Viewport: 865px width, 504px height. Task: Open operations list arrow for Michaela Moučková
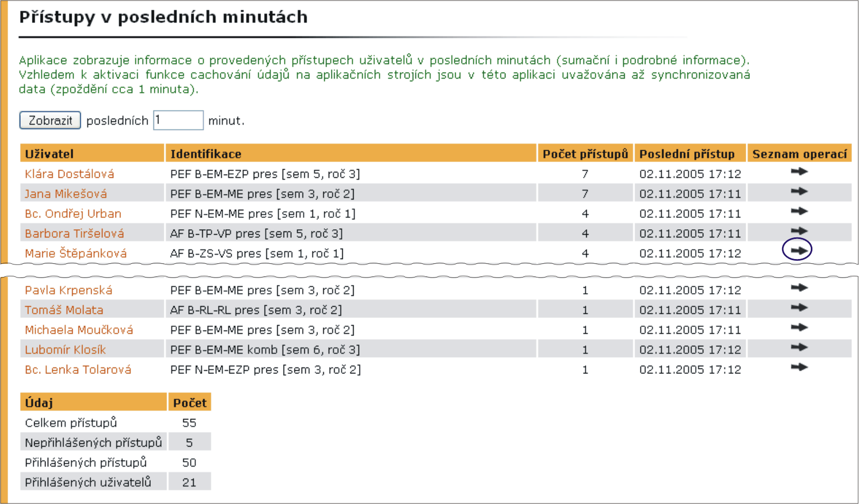coord(799,327)
